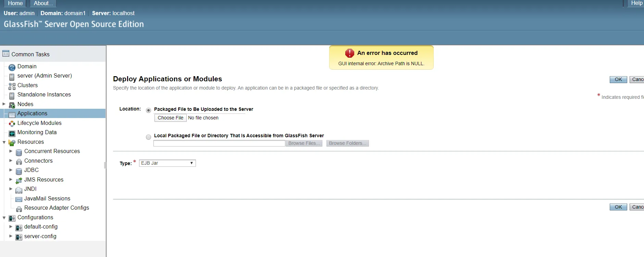Click the server (Admin Server) icon
Screen dimensions: 644x257
(x=12, y=77)
